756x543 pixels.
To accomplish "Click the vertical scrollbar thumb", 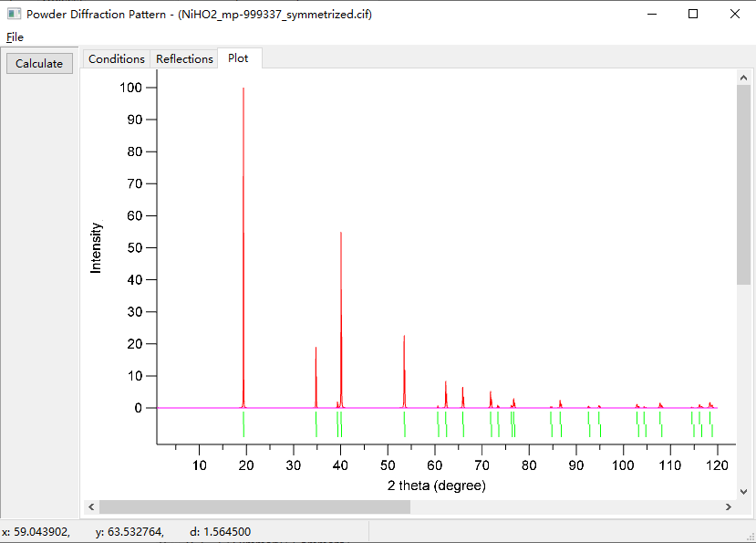I will (743, 183).
